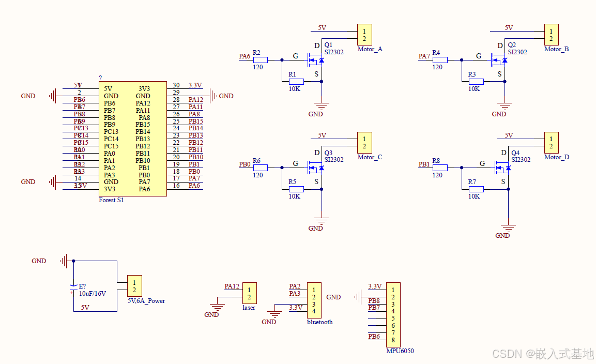The image size is (596, 364).
Task: Select the Motor_D connector header
Action: pos(551,143)
